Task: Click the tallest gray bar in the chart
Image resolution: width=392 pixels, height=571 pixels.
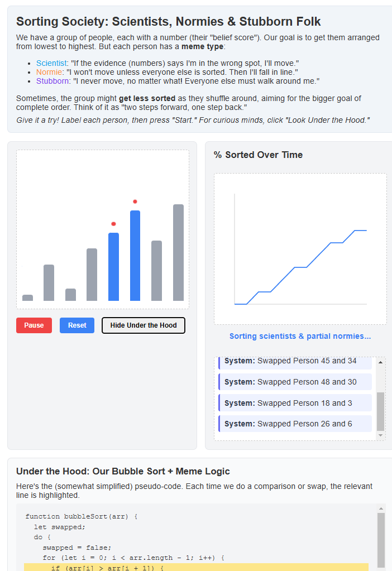Action: tap(178, 252)
